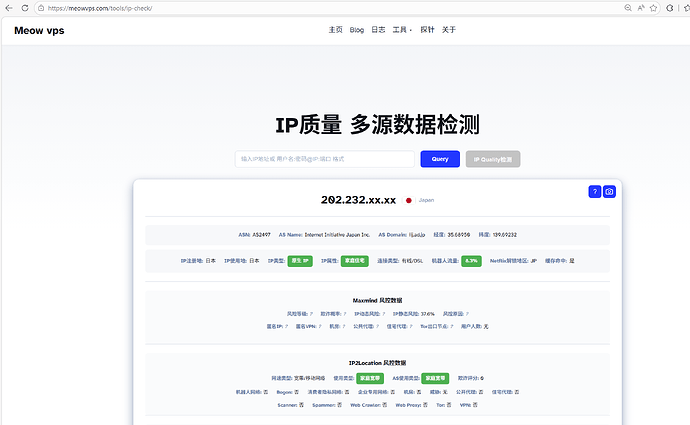Open the browser extensions icon
This screenshot has width=690, height=425.
pyautogui.click(x=670, y=8)
